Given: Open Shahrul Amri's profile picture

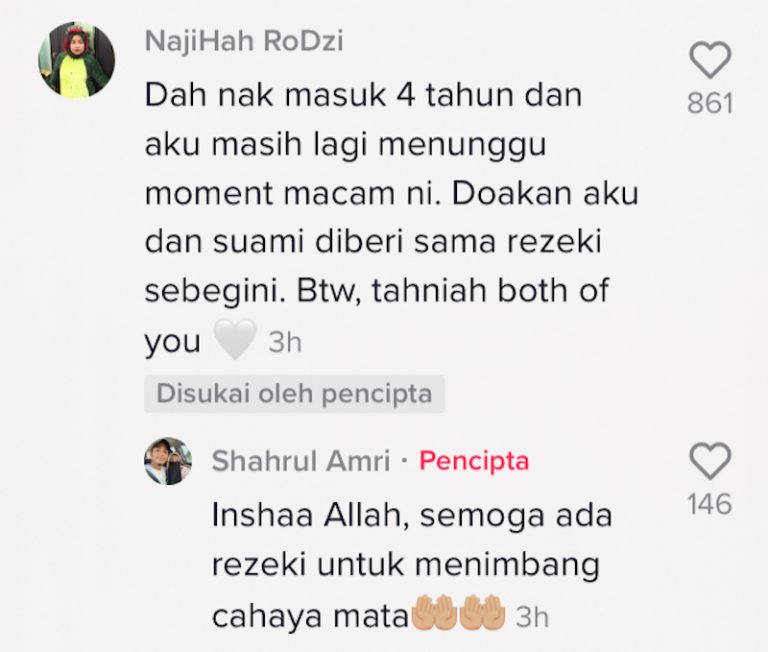Looking at the screenshot, I should [x=168, y=461].
